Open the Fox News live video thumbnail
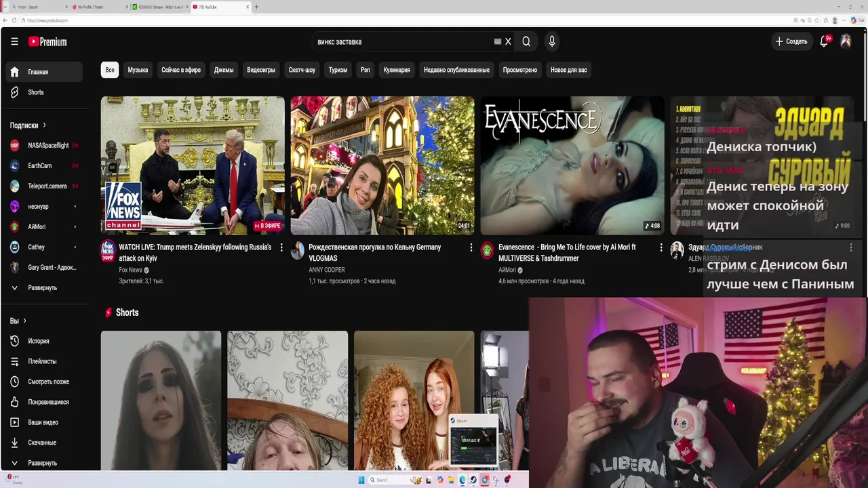868x488 pixels. point(193,165)
